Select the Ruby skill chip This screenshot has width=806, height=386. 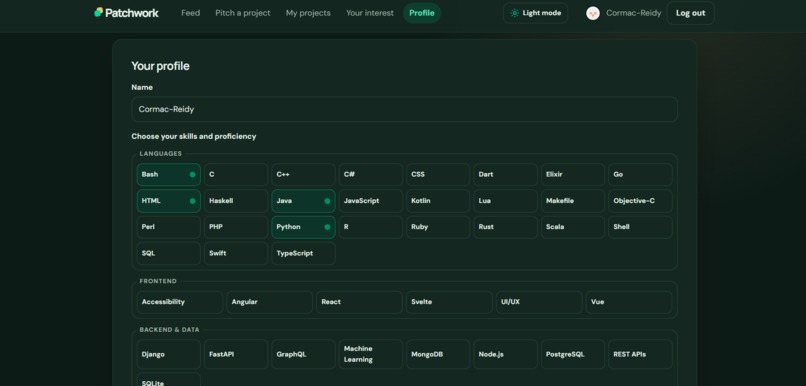click(438, 227)
